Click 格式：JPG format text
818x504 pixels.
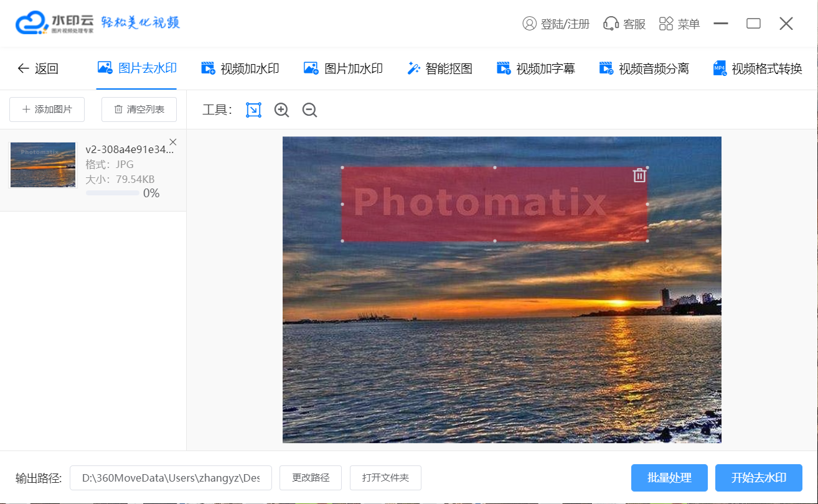click(110, 164)
